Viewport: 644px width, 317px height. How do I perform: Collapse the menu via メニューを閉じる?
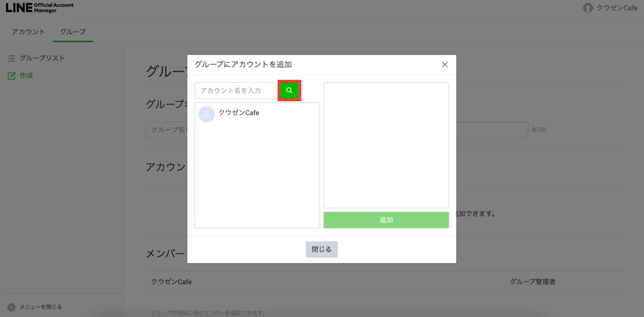tap(41, 307)
